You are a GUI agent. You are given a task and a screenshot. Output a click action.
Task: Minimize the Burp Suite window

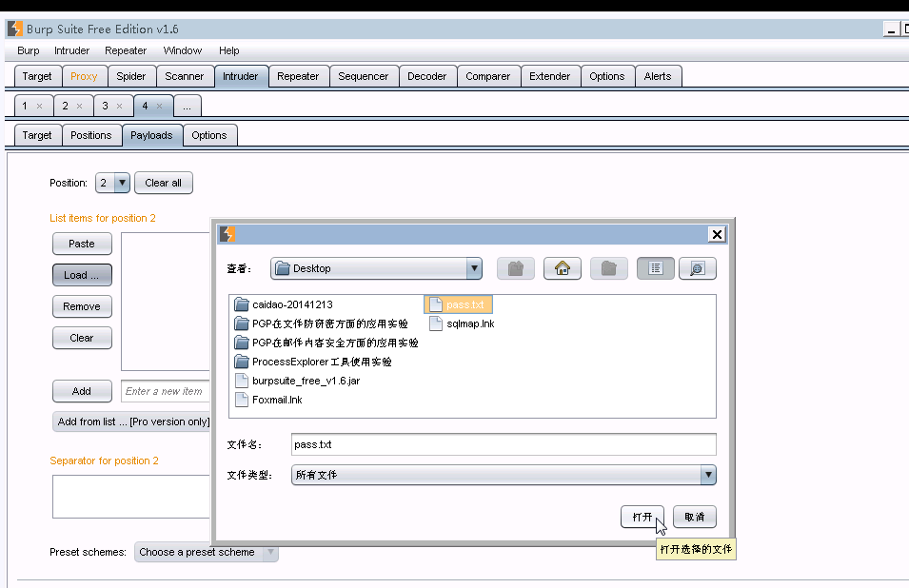892,29
